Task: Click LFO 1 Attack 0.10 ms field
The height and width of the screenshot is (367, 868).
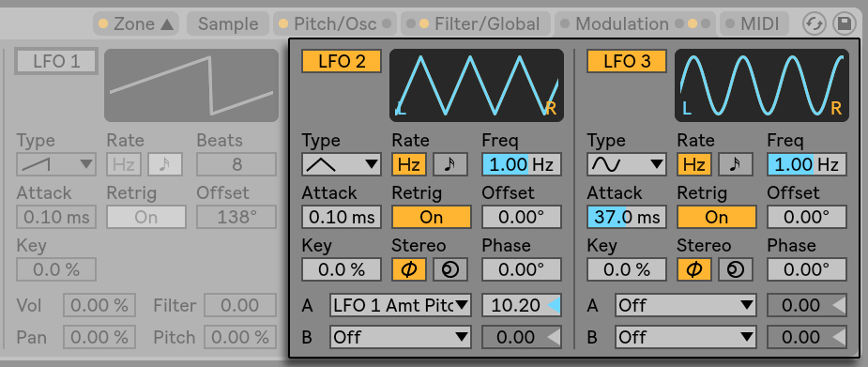Action: point(56,217)
